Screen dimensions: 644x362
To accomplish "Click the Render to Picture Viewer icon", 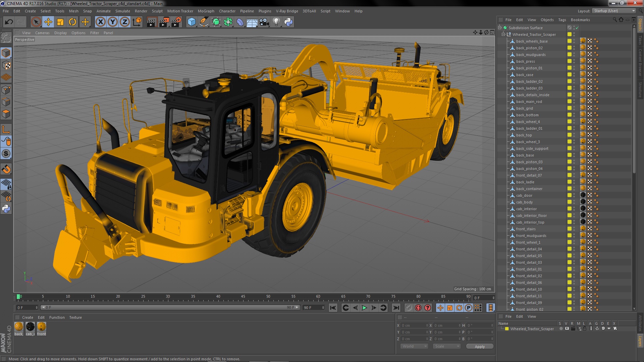I will pos(164,22).
